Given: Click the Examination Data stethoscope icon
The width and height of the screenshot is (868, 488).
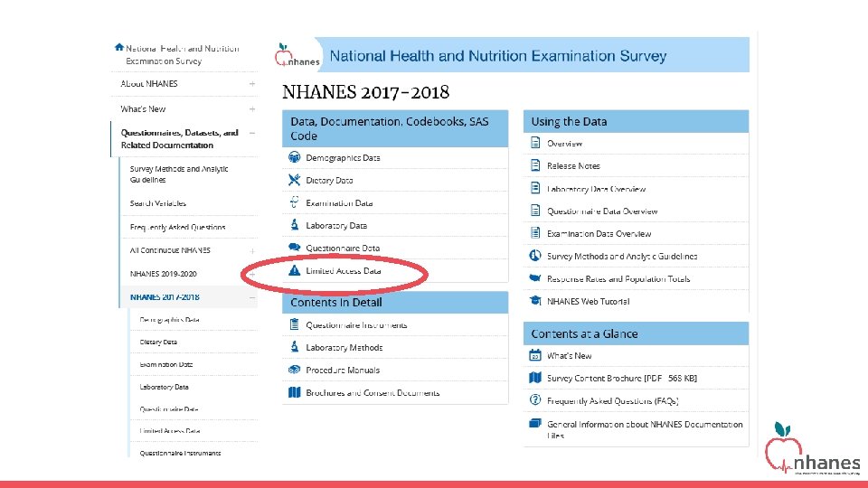Looking at the screenshot, I should coord(295,202).
